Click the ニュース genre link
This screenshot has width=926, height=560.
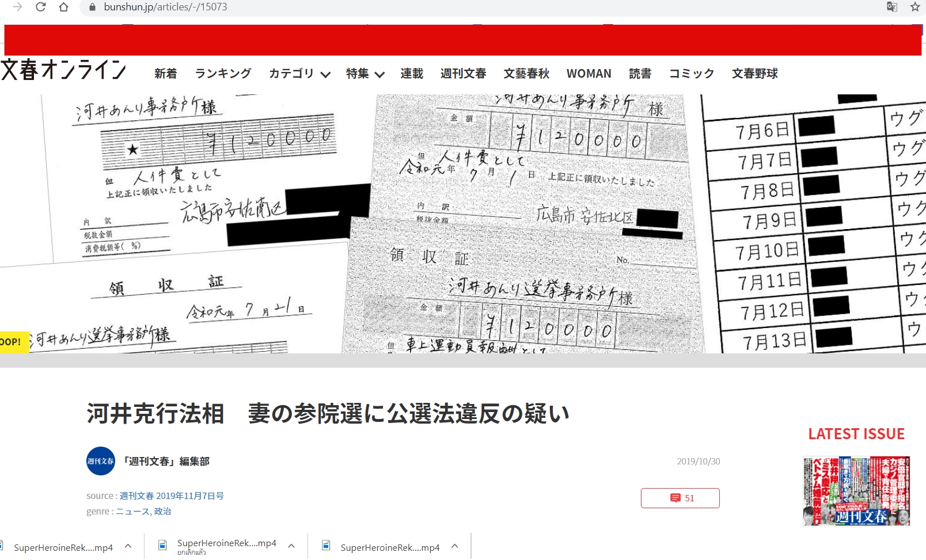tap(132, 511)
